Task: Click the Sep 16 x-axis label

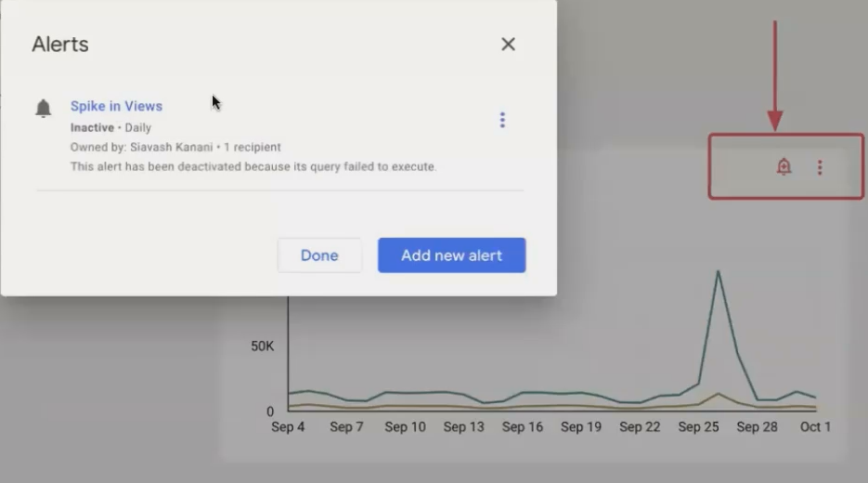Action: tap(522, 427)
